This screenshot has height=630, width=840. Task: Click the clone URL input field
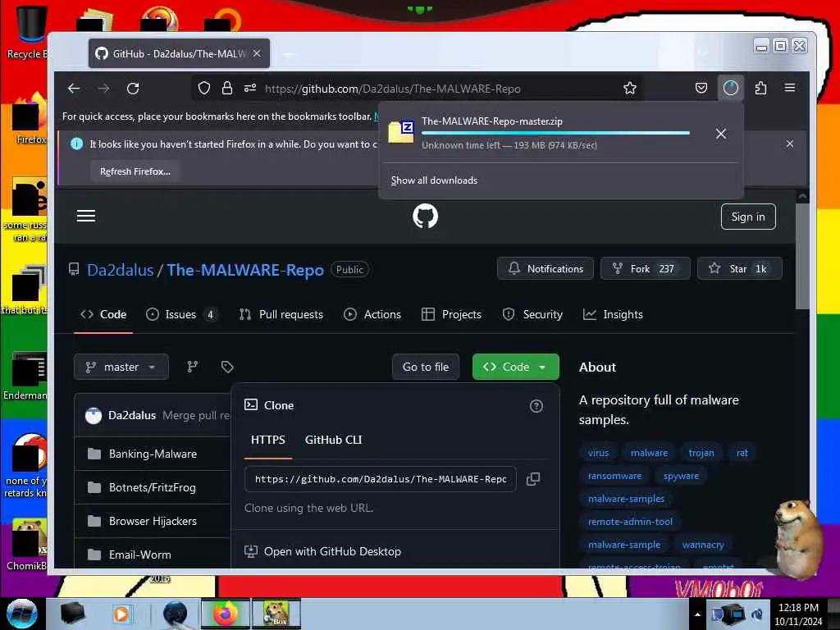click(381, 479)
